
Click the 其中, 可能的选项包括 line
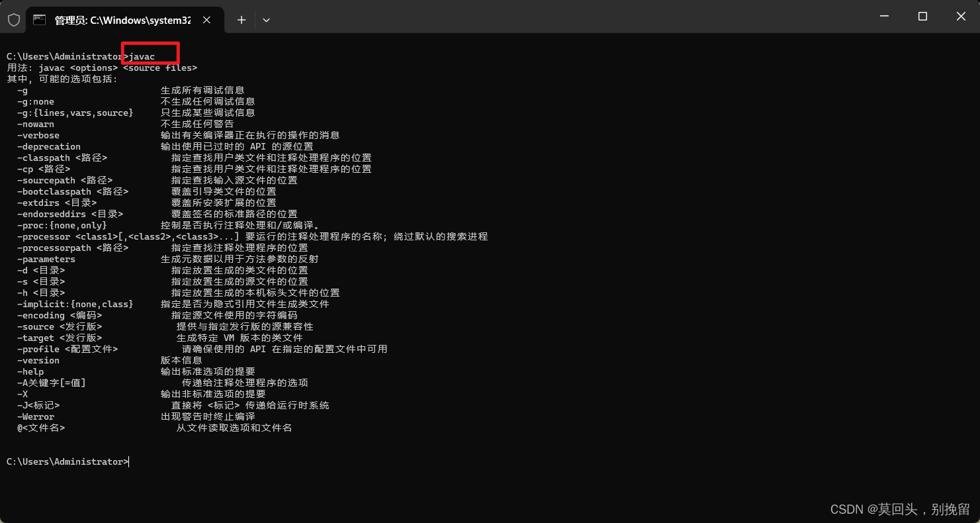point(62,79)
